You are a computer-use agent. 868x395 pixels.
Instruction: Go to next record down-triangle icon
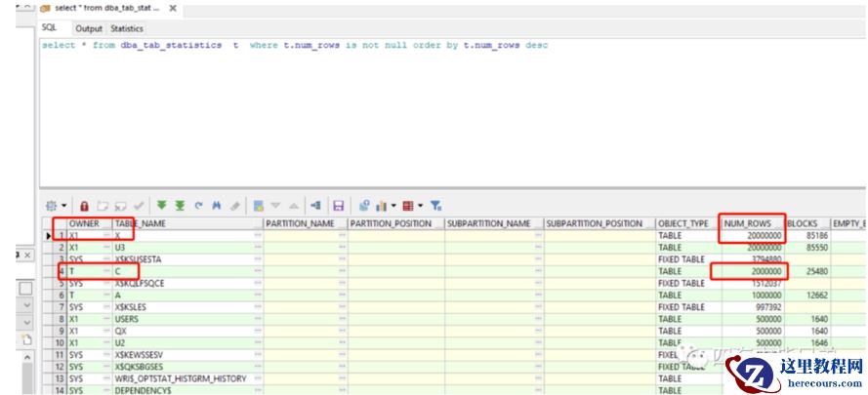[276, 206]
